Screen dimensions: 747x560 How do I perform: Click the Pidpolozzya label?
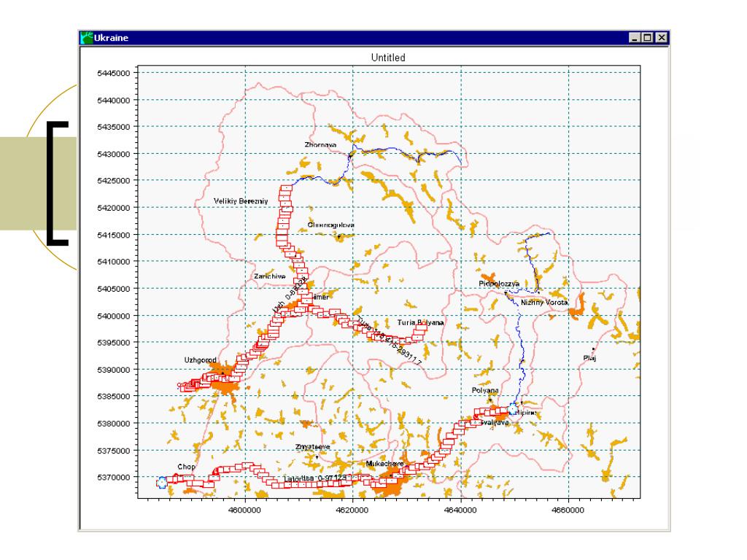499,284
